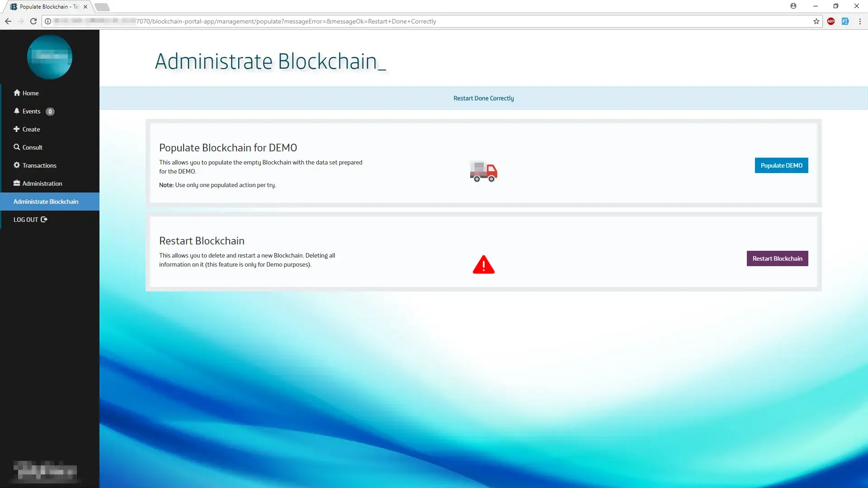Open the AdBlock Plus extension icon
This screenshot has width=868, height=488.
pos(830,21)
